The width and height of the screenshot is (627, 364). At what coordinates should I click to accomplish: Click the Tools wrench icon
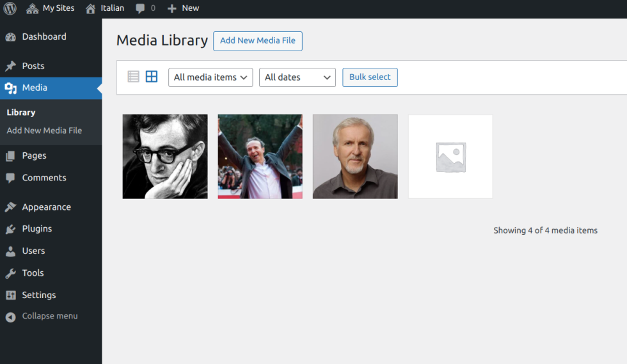(10, 273)
